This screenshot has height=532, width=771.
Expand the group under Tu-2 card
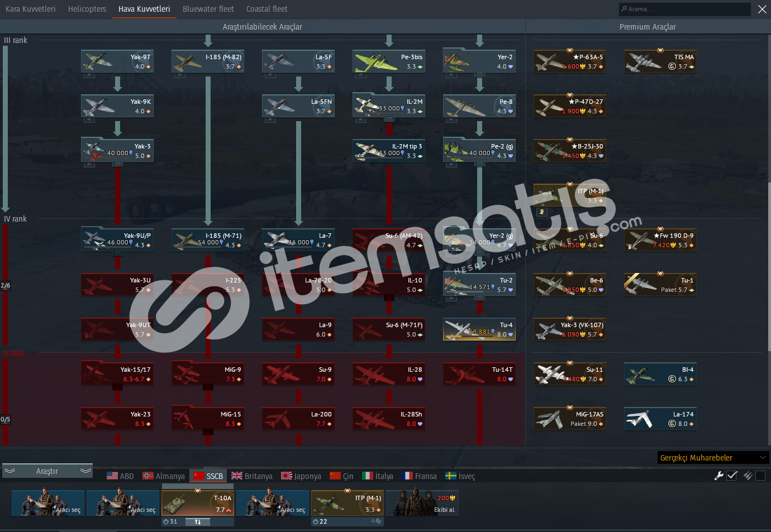click(x=479, y=298)
